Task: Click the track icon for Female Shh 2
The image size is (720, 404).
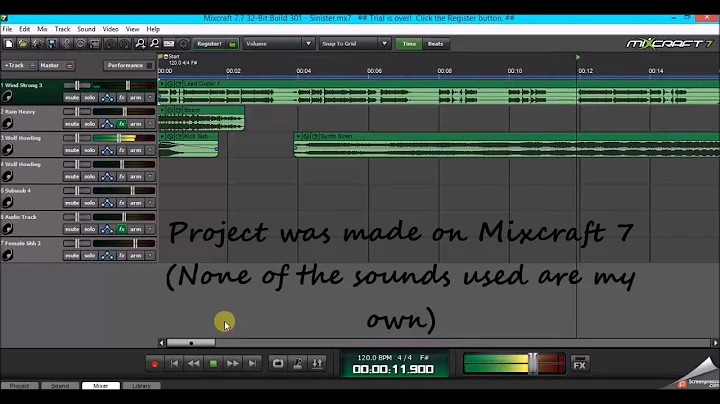Action: (x=7, y=255)
